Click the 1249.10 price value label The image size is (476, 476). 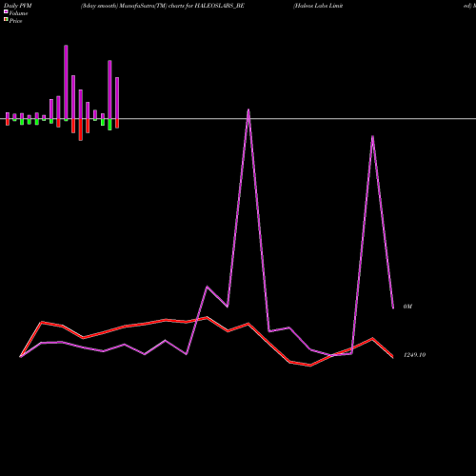pyautogui.click(x=414, y=355)
